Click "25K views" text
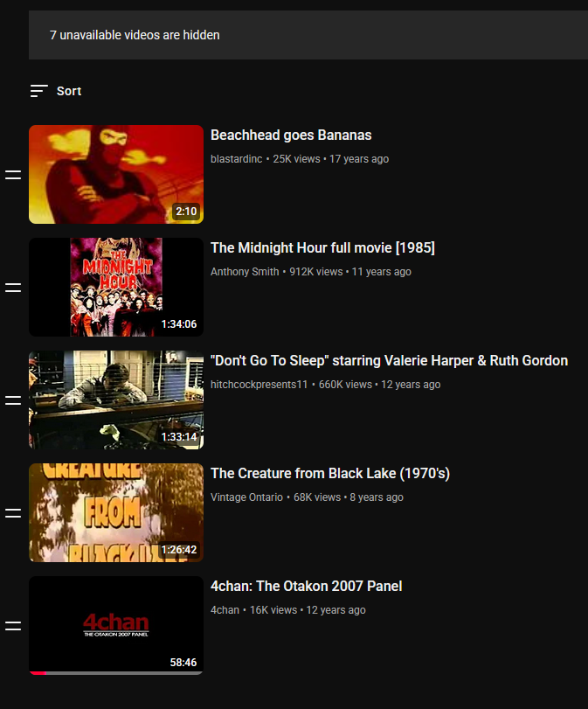The width and height of the screenshot is (588, 709). (x=296, y=159)
